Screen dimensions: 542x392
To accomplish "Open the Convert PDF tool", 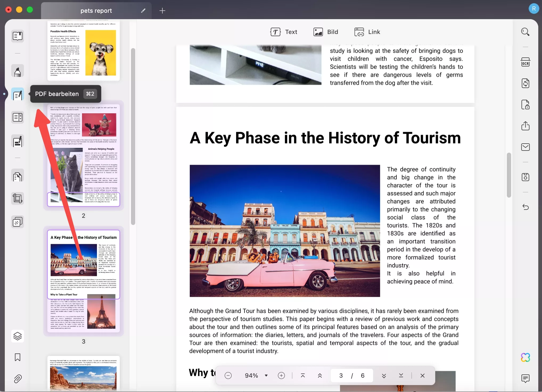I will pyautogui.click(x=525, y=83).
